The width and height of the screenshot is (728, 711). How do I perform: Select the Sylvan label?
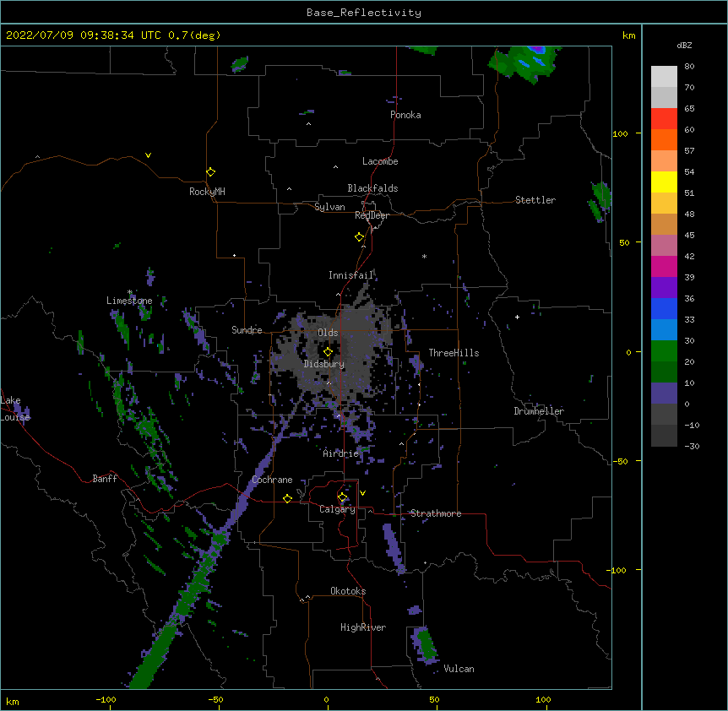click(x=329, y=207)
